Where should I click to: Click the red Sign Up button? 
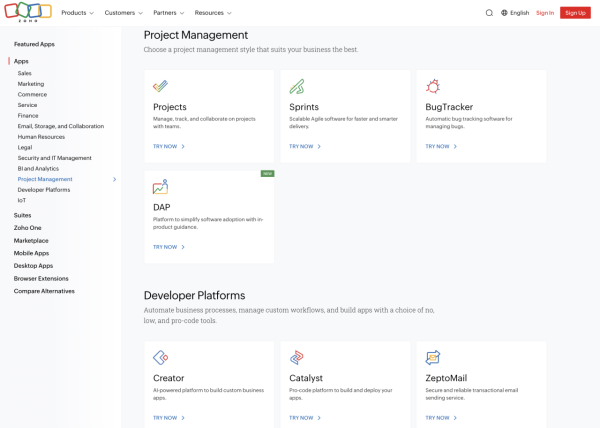tap(575, 13)
